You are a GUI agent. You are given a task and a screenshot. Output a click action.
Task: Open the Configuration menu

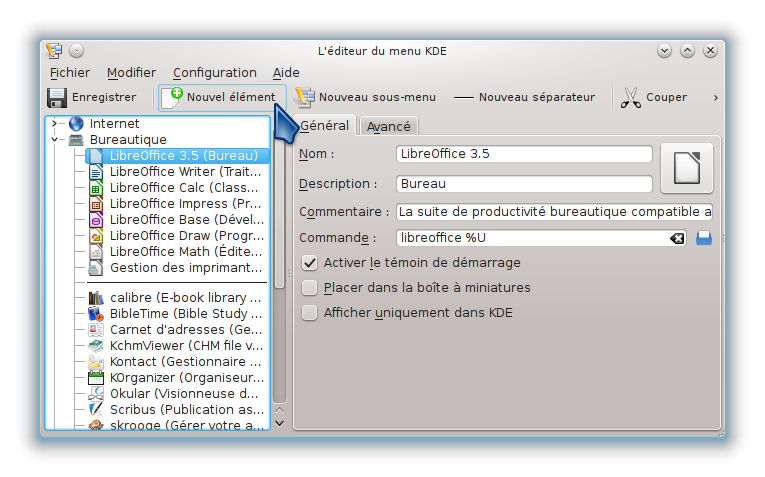click(215, 73)
